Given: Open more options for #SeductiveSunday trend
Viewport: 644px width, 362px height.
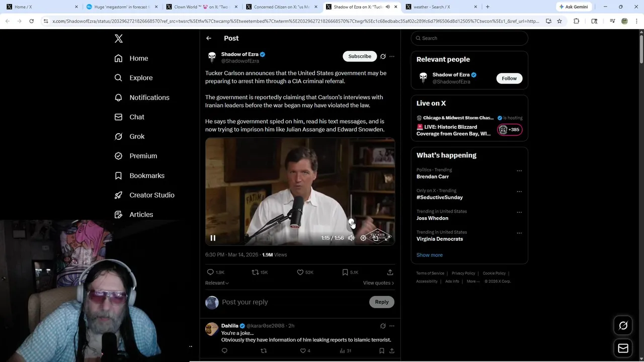Looking at the screenshot, I should click(x=519, y=192).
